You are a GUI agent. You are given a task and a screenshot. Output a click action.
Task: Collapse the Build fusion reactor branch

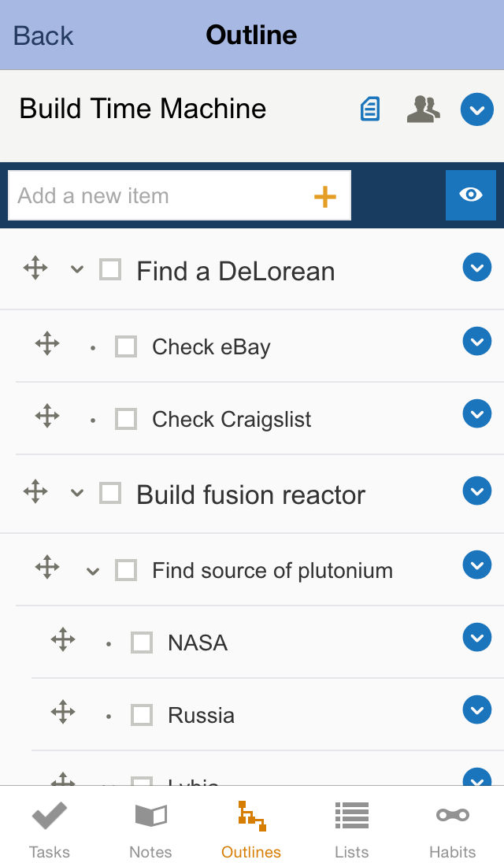coord(76,493)
